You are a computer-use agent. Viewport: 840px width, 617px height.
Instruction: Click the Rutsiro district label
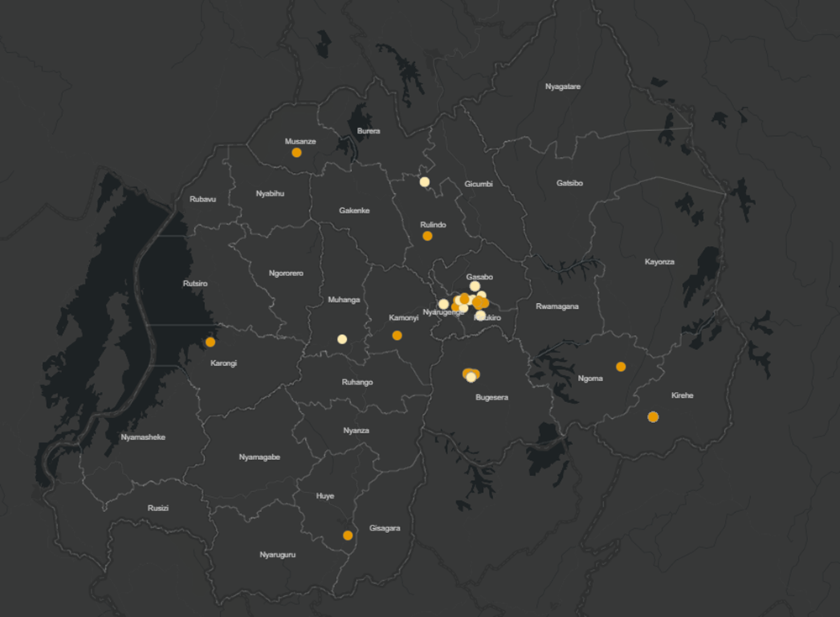pyautogui.click(x=195, y=284)
